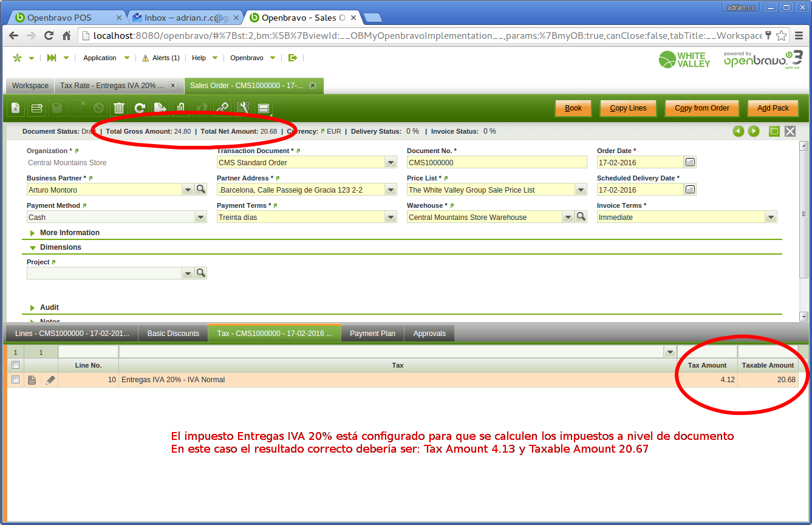
Task: Click the Copy Lines button
Action: click(628, 108)
